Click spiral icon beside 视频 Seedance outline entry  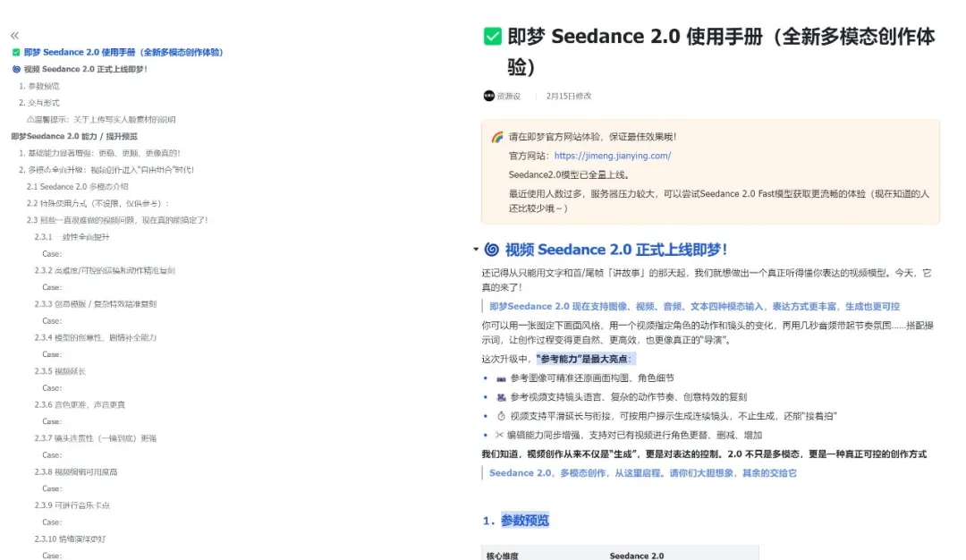pyautogui.click(x=16, y=69)
